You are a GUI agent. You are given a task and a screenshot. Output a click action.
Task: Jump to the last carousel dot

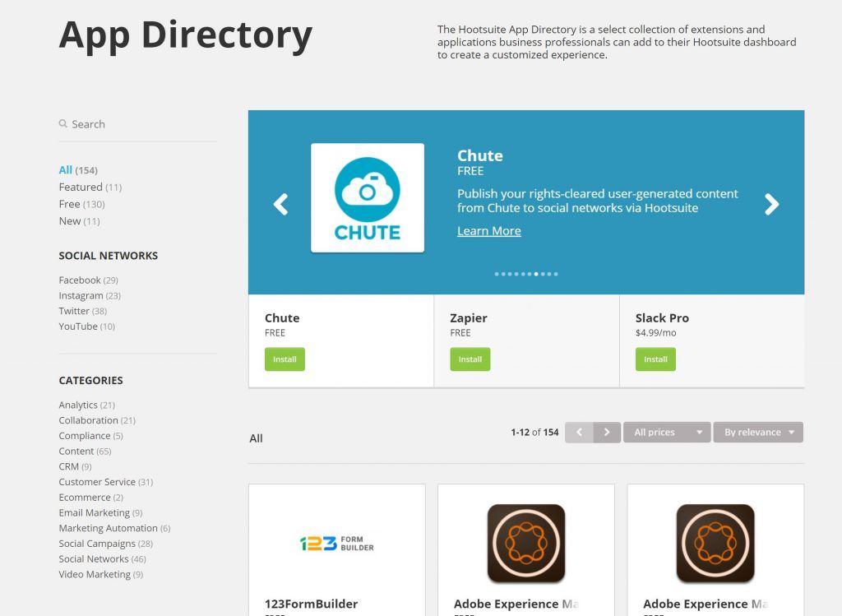(556, 274)
